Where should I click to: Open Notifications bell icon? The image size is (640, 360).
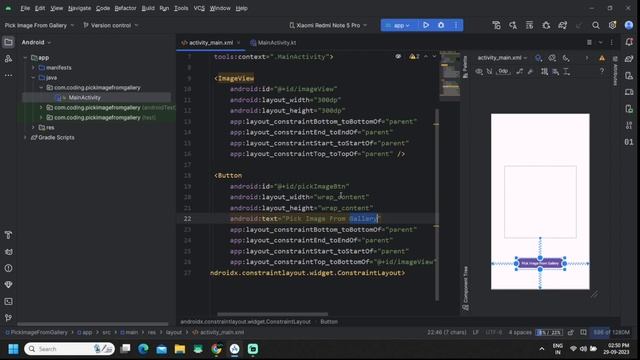coord(629,42)
